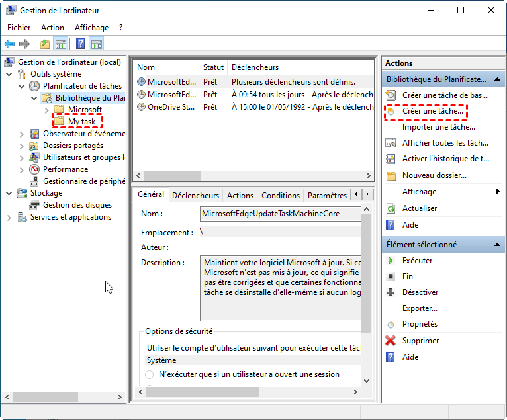The height and width of the screenshot is (420, 507).
Task: Click the Nom column header
Action: (166, 67)
